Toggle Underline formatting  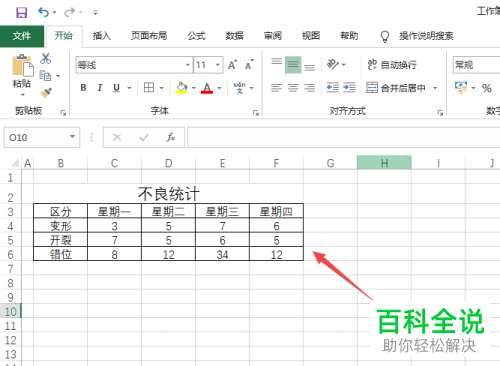click(x=116, y=88)
